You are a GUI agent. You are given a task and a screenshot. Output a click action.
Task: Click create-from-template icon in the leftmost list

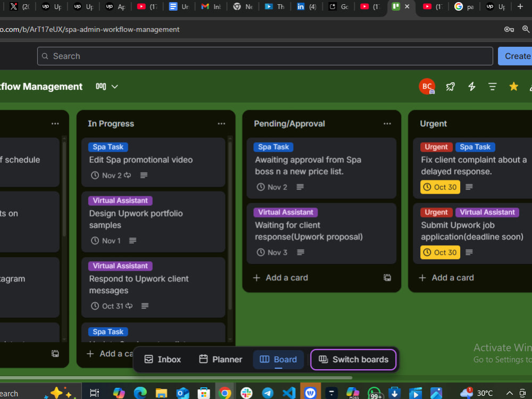point(55,354)
